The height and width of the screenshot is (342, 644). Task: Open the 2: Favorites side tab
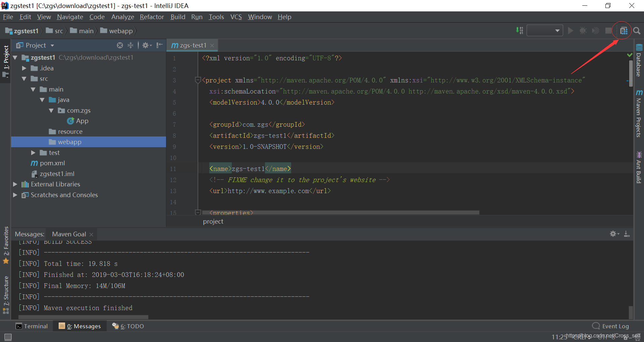(x=6, y=245)
